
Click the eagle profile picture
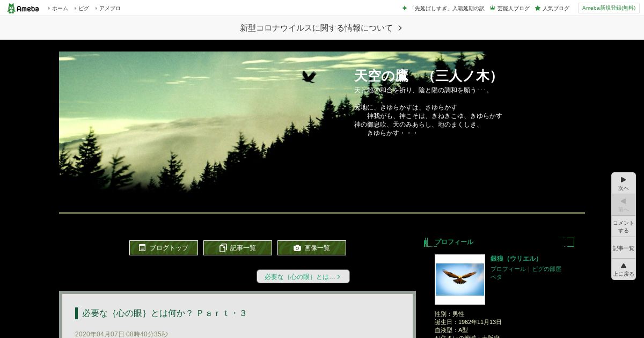click(x=460, y=280)
